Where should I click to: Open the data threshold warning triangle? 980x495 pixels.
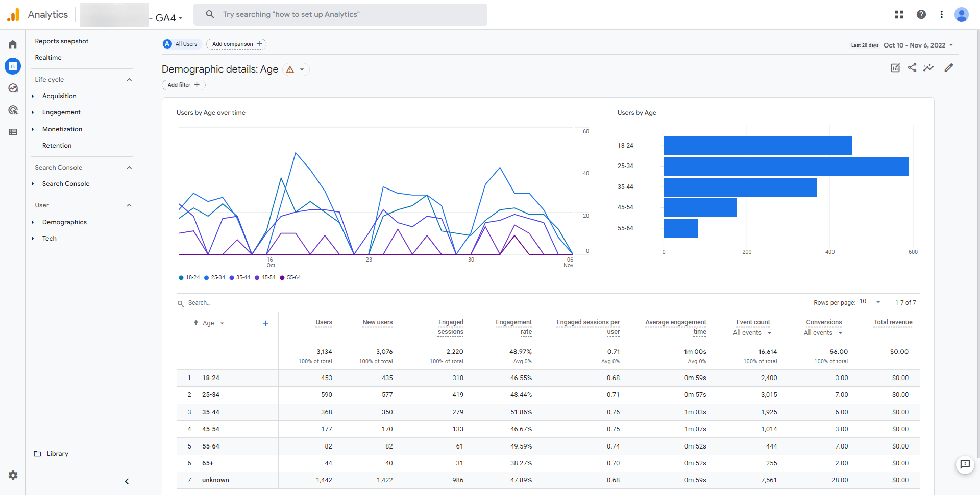[289, 69]
